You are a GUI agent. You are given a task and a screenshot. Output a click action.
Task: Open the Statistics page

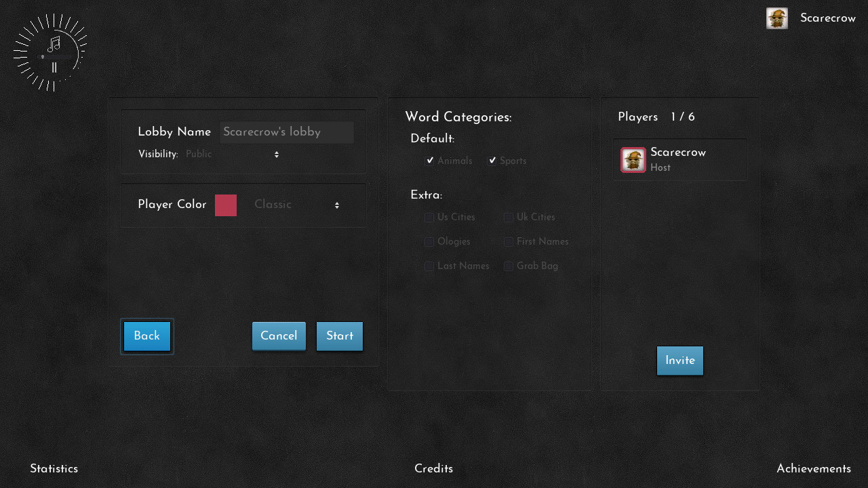54,469
